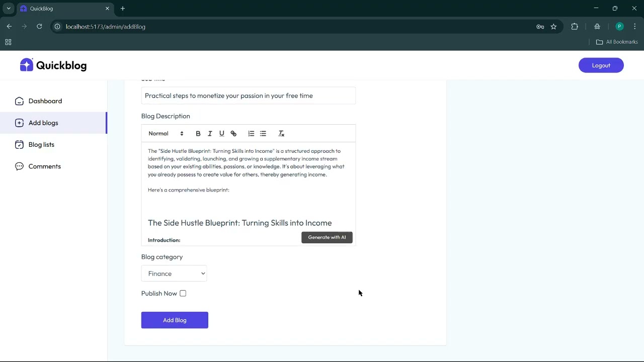Image resolution: width=644 pixels, height=362 pixels.
Task: Open a new browser tab
Action: [x=123, y=9]
